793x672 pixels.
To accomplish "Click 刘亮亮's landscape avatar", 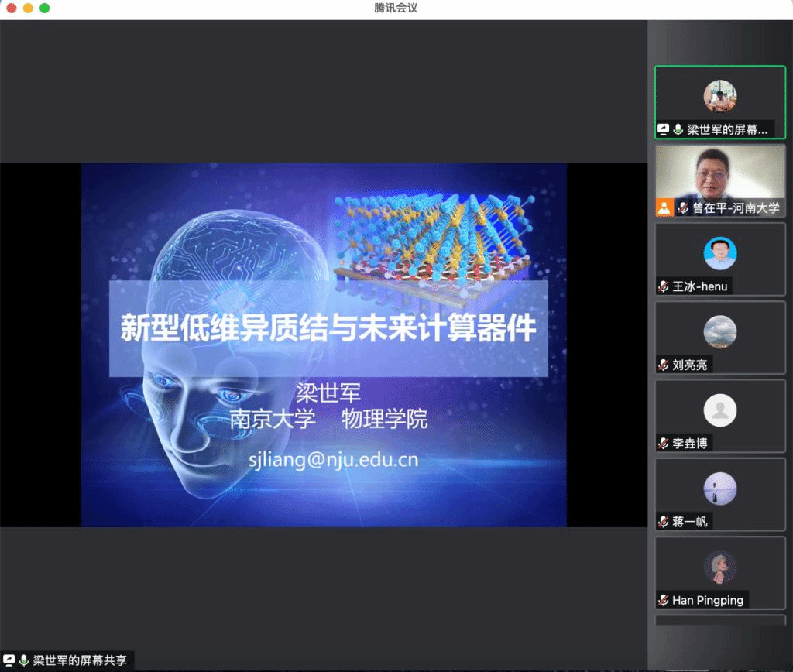I will pos(719,331).
